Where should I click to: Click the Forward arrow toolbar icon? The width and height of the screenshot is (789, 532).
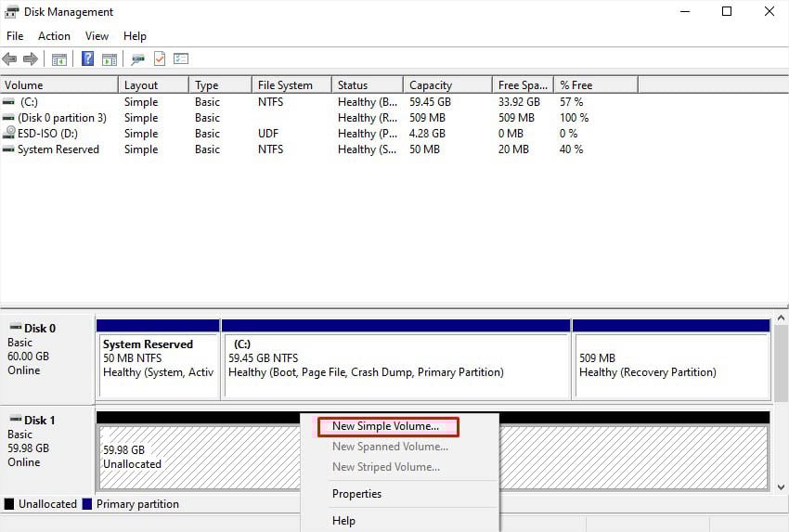[x=31, y=59]
